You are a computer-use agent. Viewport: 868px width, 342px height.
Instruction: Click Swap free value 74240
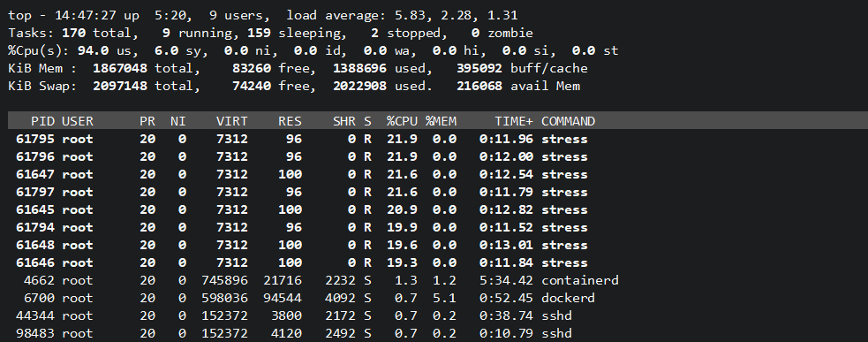(x=252, y=87)
